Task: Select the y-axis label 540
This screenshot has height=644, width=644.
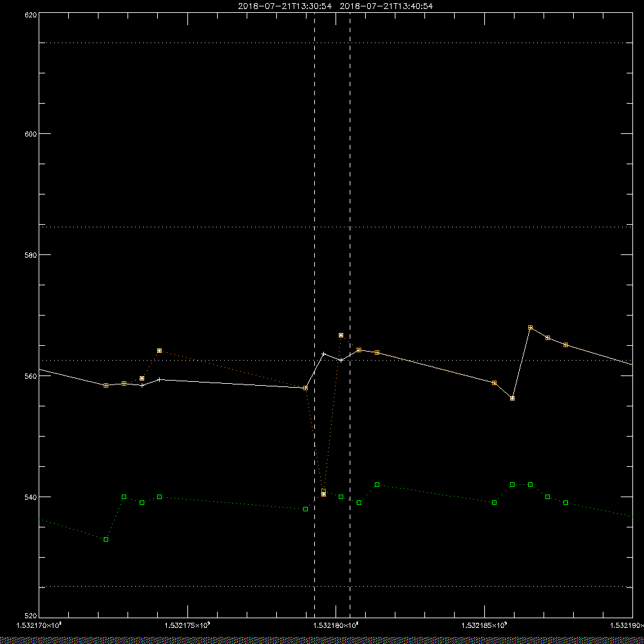Action: (31, 497)
